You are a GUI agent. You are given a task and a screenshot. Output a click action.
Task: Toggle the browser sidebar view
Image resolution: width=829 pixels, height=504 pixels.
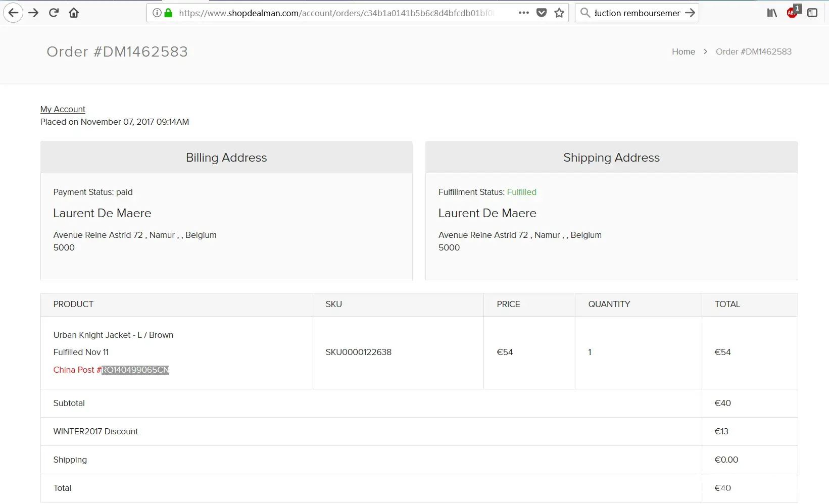pos(812,13)
